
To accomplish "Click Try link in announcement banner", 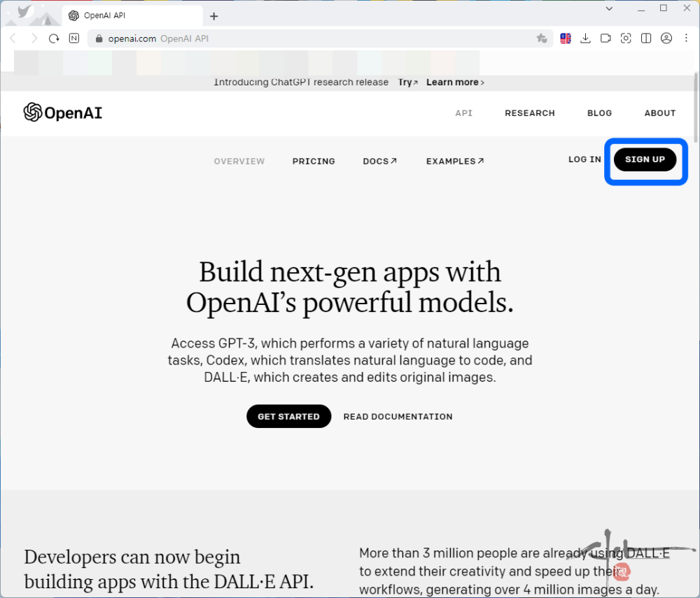I will click(x=408, y=82).
